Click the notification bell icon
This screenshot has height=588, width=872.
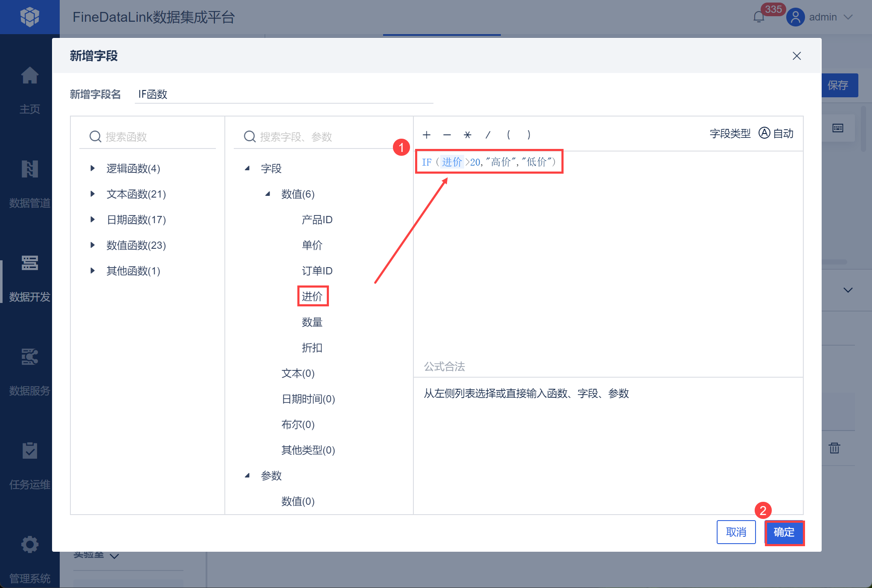759,17
